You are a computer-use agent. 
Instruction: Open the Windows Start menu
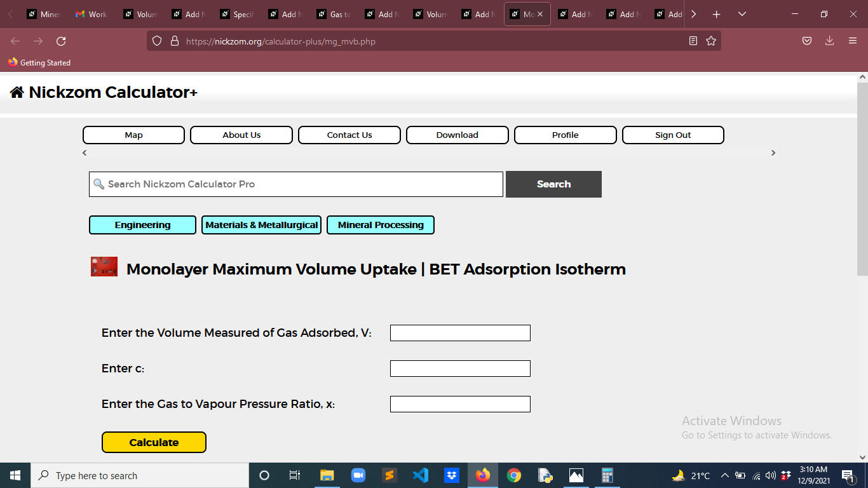click(15, 475)
